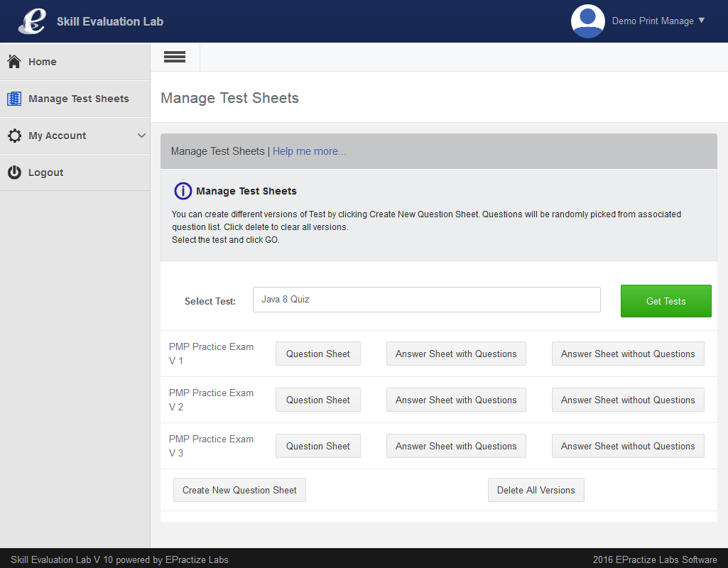This screenshot has width=728, height=568.
Task: Click the blue info circle icon
Action: pyautogui.click(x=183, y=191)
